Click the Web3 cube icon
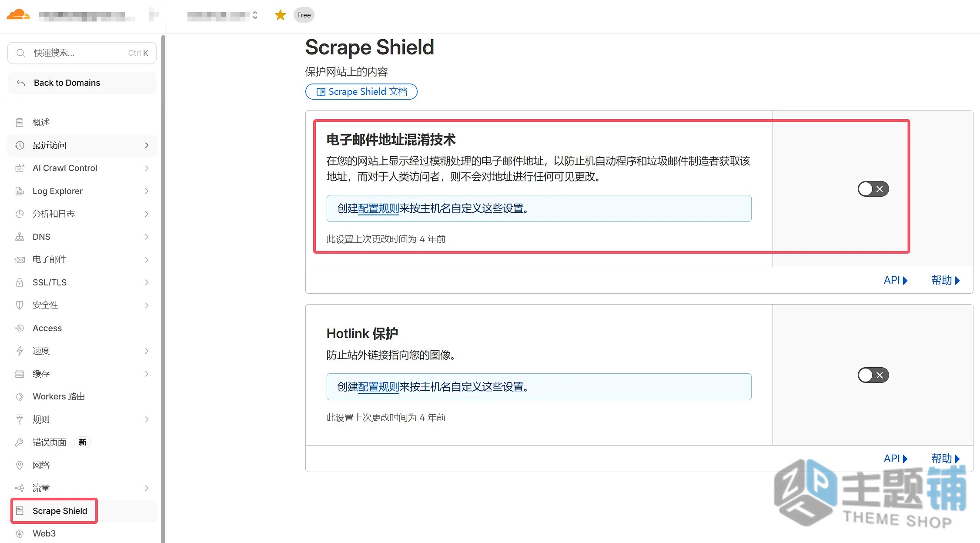The image size is (980, 543). [x=20, y=533]
